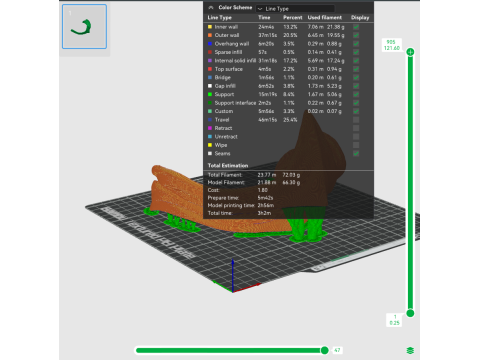Toggle Support interface display checkbox
The image size is (480, 360).
(x=356, y=103)
